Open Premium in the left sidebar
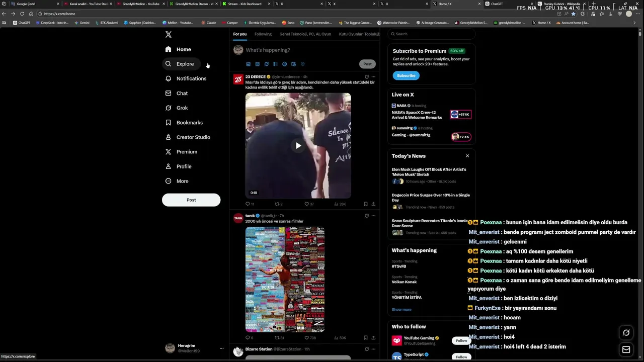 (x=181, y=152)
